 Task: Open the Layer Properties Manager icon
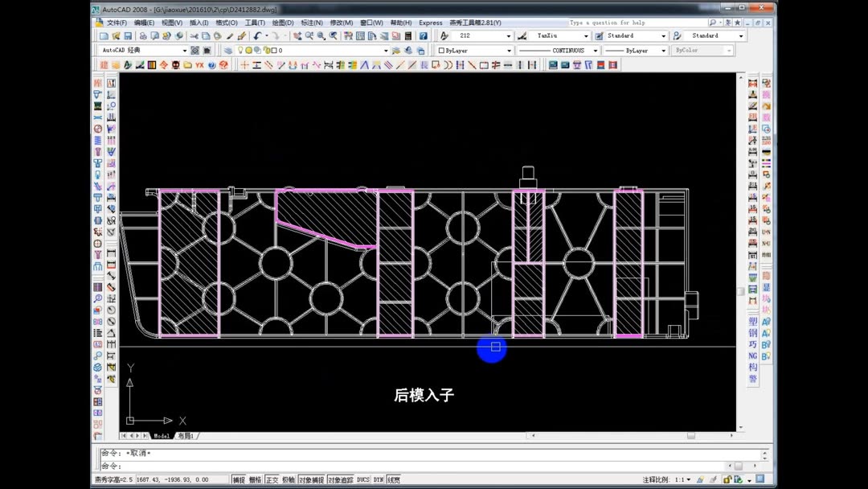coord(227,49)
